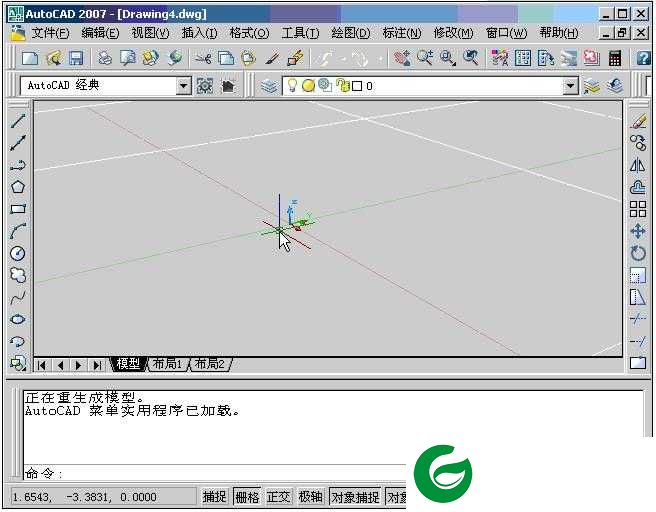Click the Pan realtime toolbar icon
This screenshot has height=512, width=656.
click(x=402, y=59)
